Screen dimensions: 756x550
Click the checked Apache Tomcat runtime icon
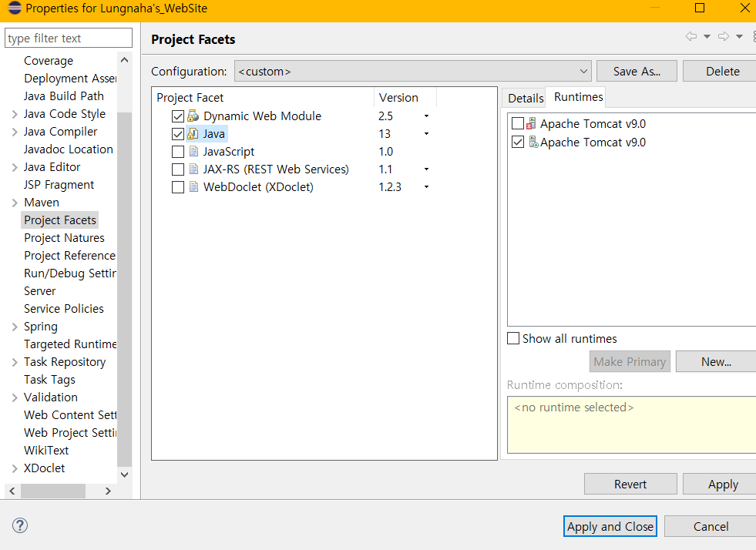[533, 143]
